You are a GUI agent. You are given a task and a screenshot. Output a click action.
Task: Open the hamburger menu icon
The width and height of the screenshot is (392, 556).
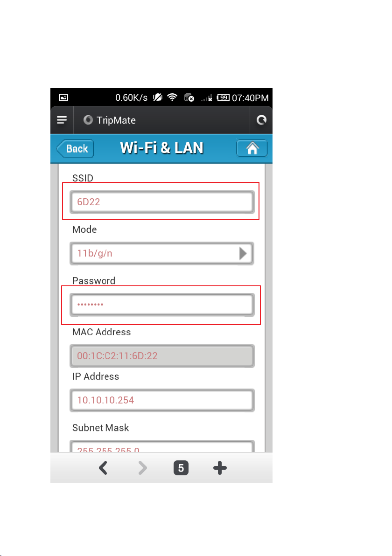coord(62,120)
